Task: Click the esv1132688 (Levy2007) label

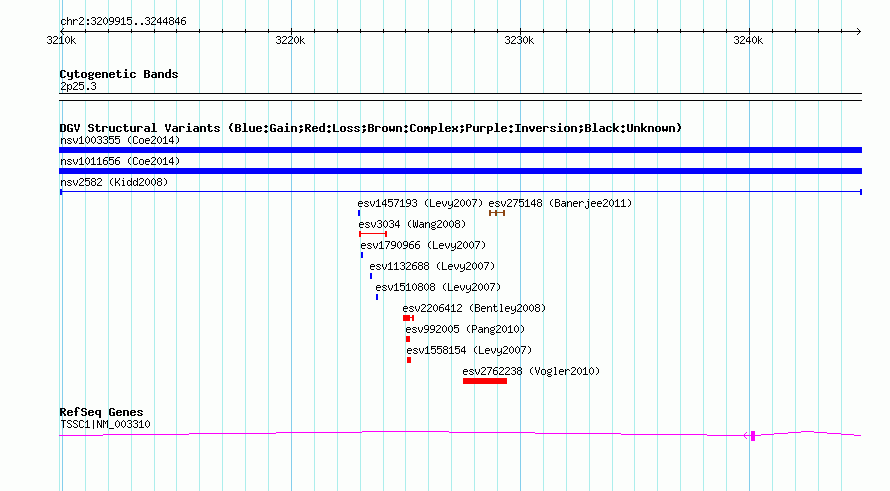Action: [x=432, y=266]
